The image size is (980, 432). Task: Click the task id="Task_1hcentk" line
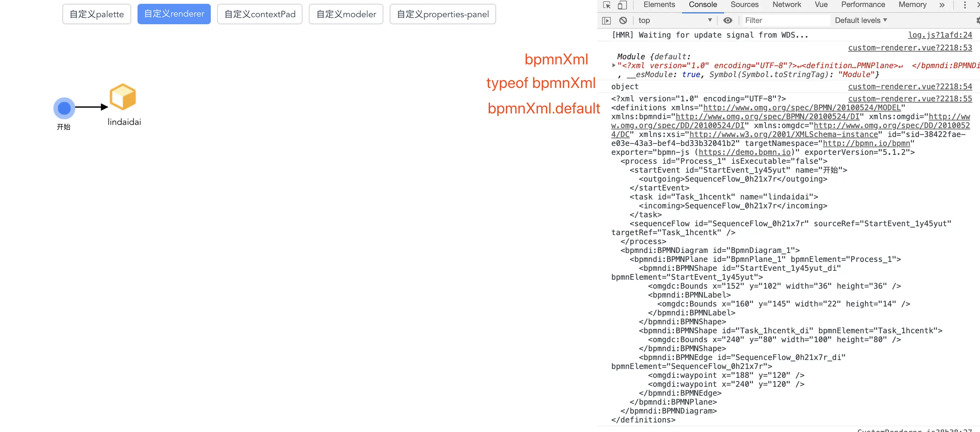[724, 197]
